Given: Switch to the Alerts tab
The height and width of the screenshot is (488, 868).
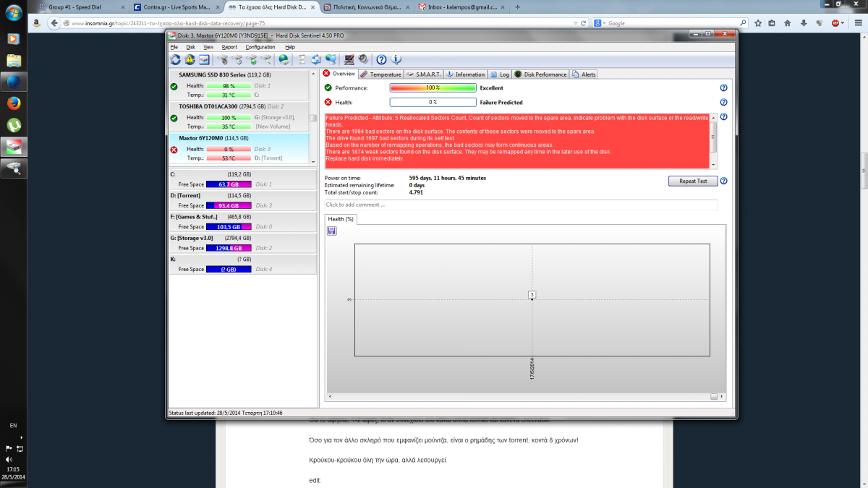Looking at the screenshot, I should tap(584, 74).
